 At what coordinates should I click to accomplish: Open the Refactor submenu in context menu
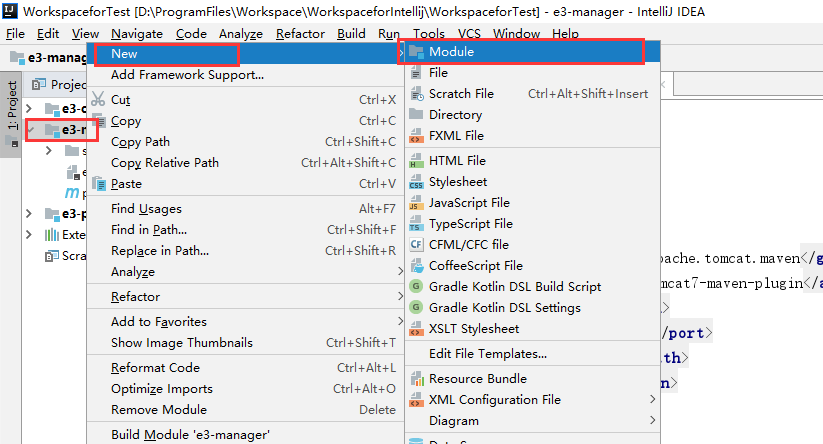(245, 297)
